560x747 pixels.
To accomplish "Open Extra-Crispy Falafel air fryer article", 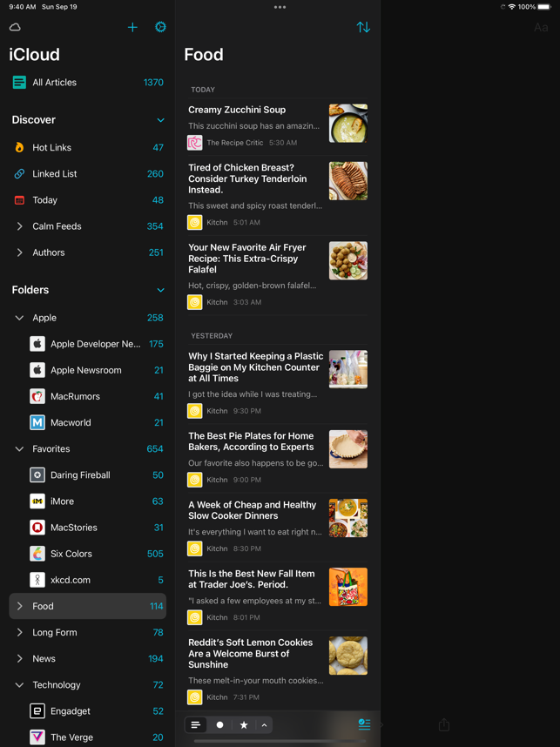I will [x=277, y=275].
